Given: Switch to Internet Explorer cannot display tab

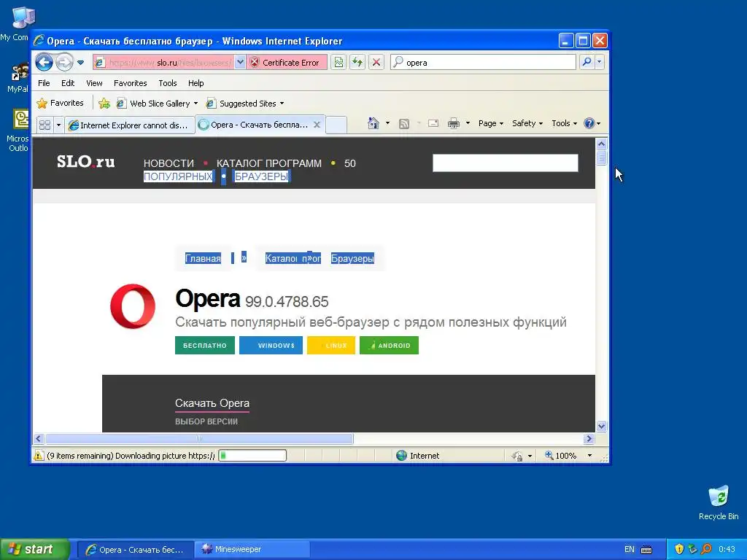Looking at the screenshot, I should [130, 125].
